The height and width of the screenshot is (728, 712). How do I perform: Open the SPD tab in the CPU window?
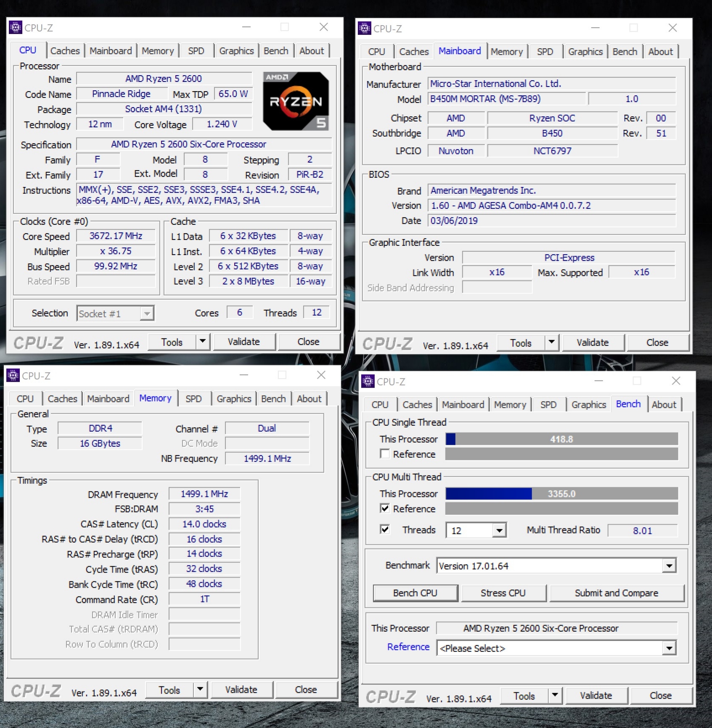pyautogui.click(x=196, y=51)
